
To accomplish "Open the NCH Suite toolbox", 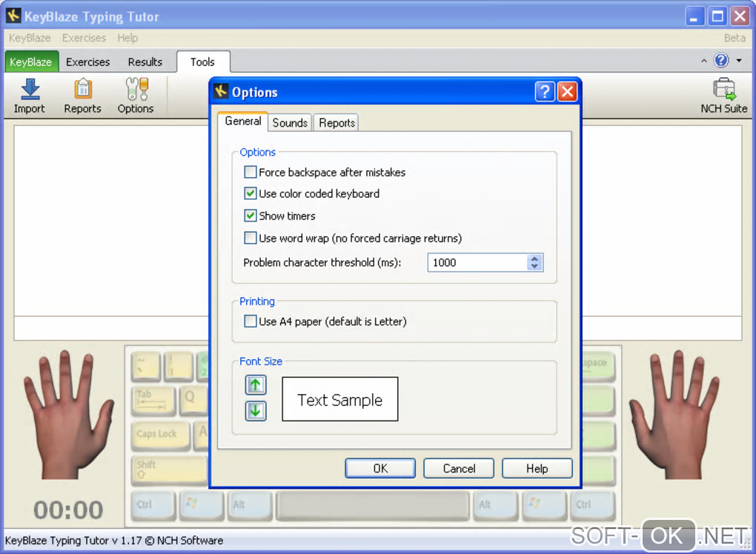I will (x=723, y=96).
